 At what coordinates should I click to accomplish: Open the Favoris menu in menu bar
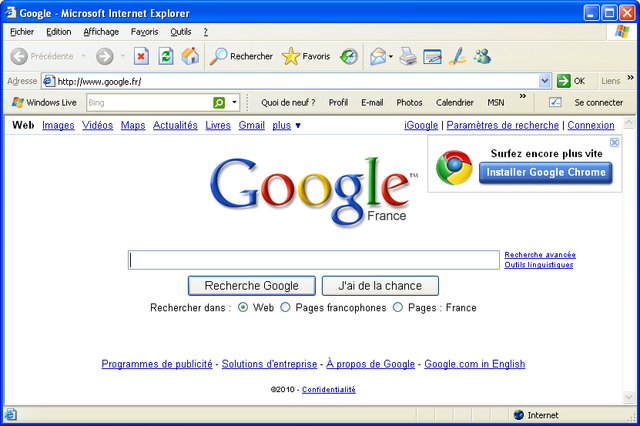pyautogui.click(x=144, y=32)
